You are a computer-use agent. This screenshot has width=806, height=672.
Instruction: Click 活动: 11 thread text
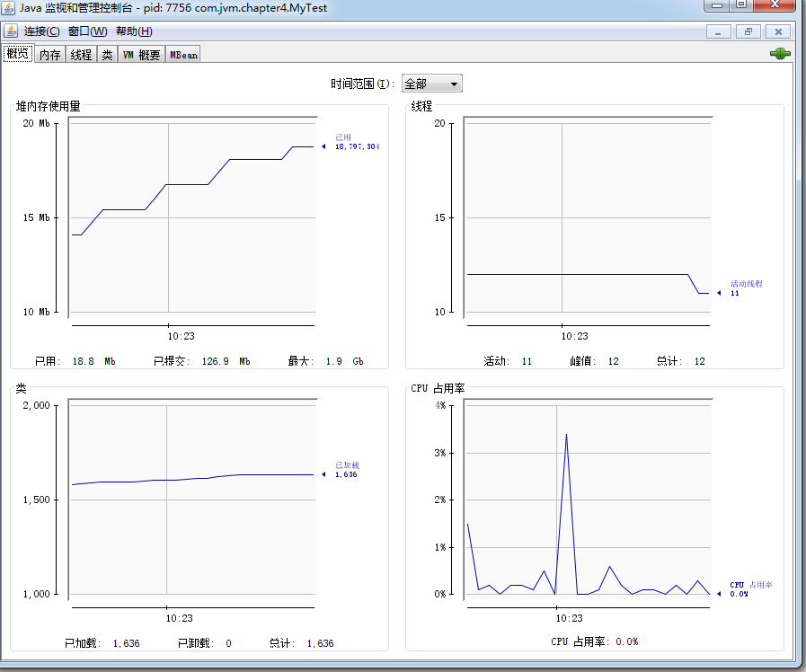click(508, 361)
